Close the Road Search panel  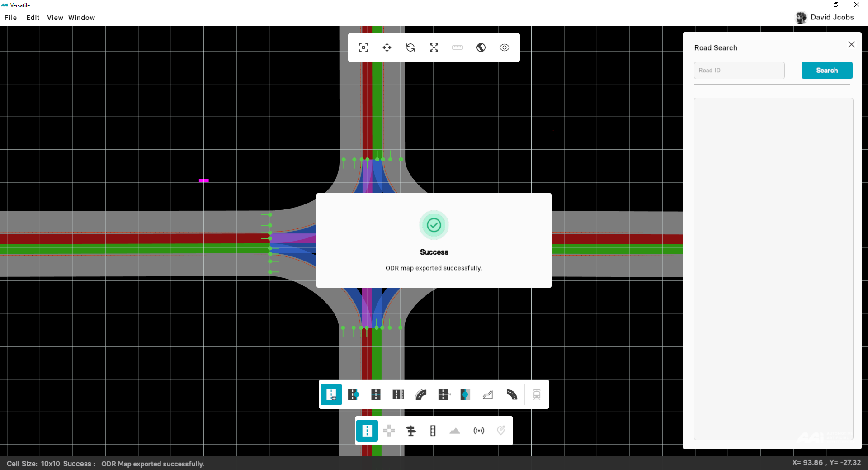(851, 44)
